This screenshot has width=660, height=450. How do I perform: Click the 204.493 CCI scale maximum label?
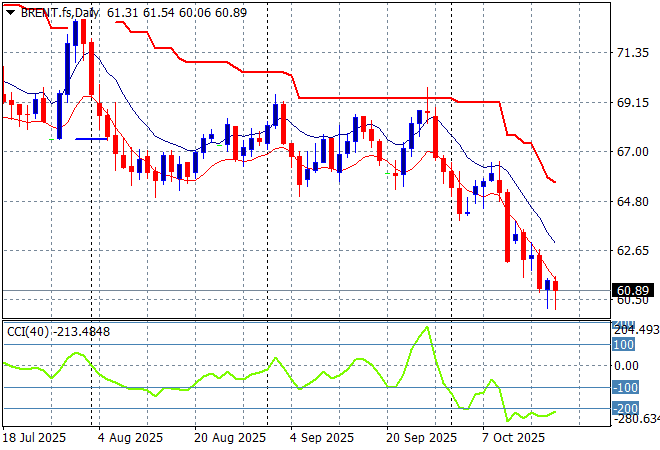(x=634, y=330)
